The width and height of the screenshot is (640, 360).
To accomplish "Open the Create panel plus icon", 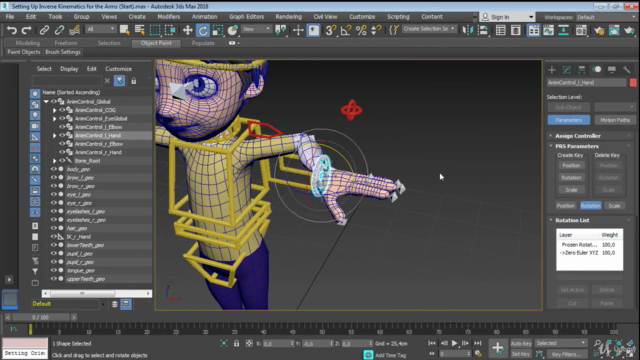I will click(x=552, y=70).
